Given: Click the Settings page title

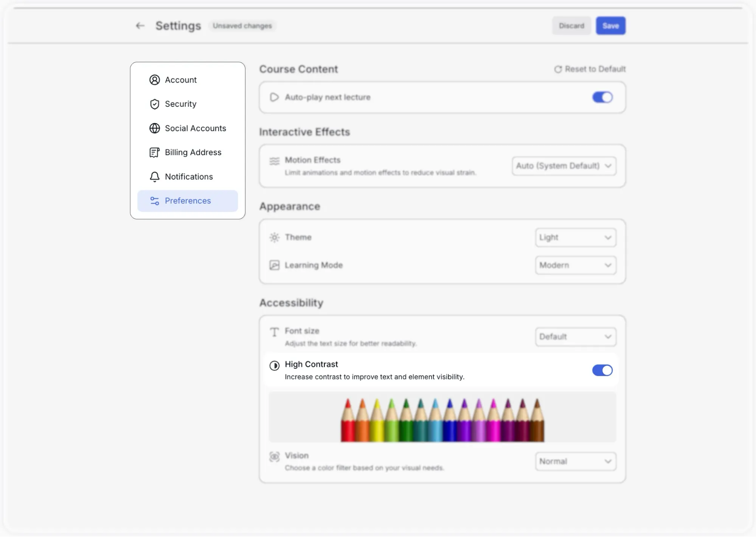Looking at the screenshot, I should pyautogui.click(x=178, y=26).
